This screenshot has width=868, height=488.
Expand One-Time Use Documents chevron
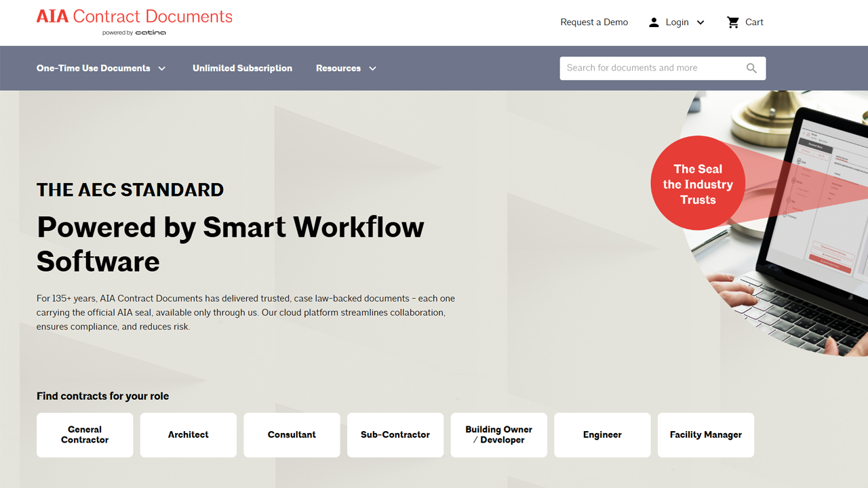point(162,68)
